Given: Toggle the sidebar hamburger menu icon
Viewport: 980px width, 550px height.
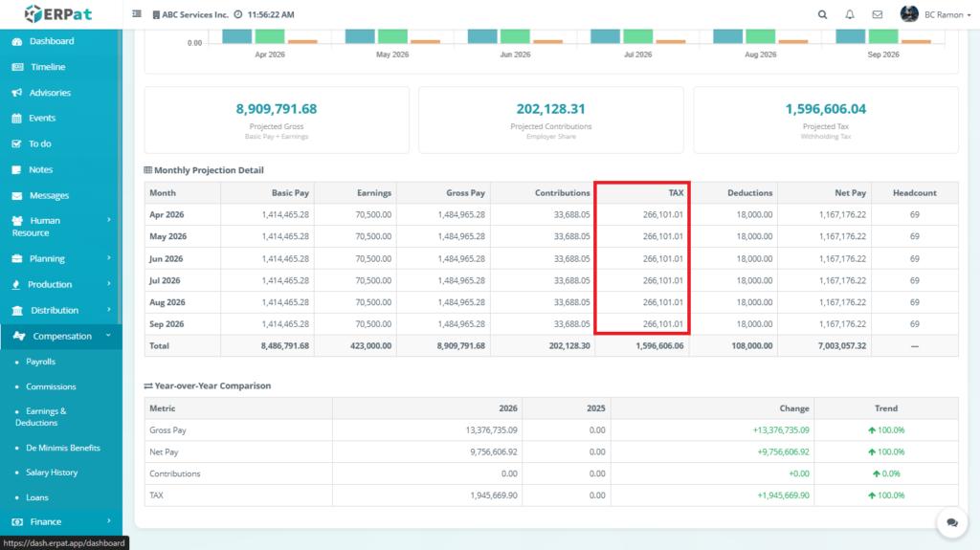Looking at the screenshot, I should 137,14.
